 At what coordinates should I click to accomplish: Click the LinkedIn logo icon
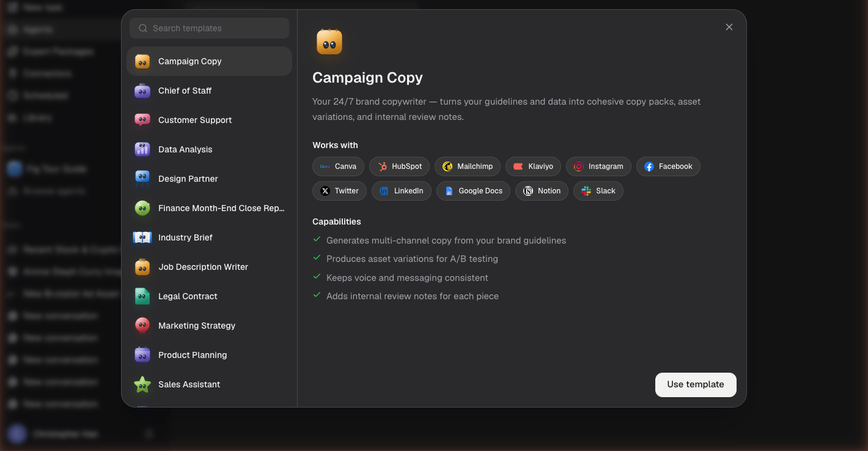pos(384,191)
